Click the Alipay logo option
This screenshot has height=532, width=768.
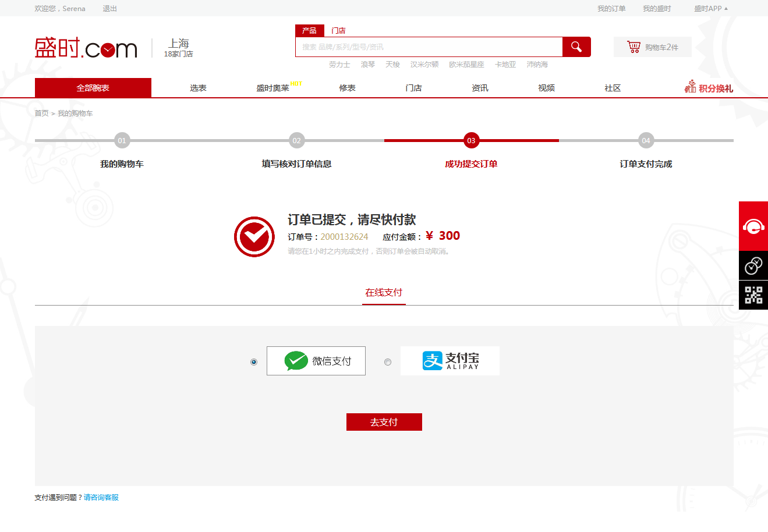pyautogui.click(x=450, y=361)
